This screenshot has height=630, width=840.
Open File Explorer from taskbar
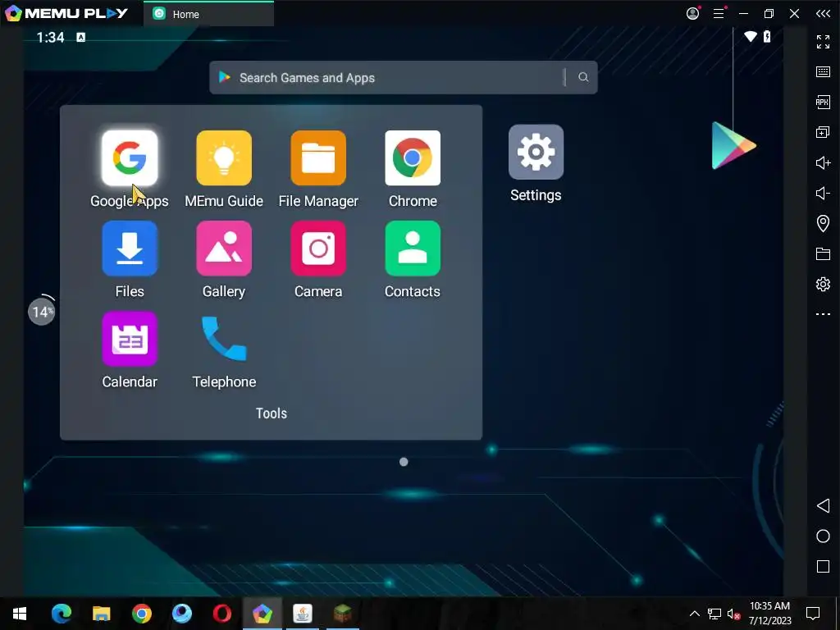[x=101, y=614]
